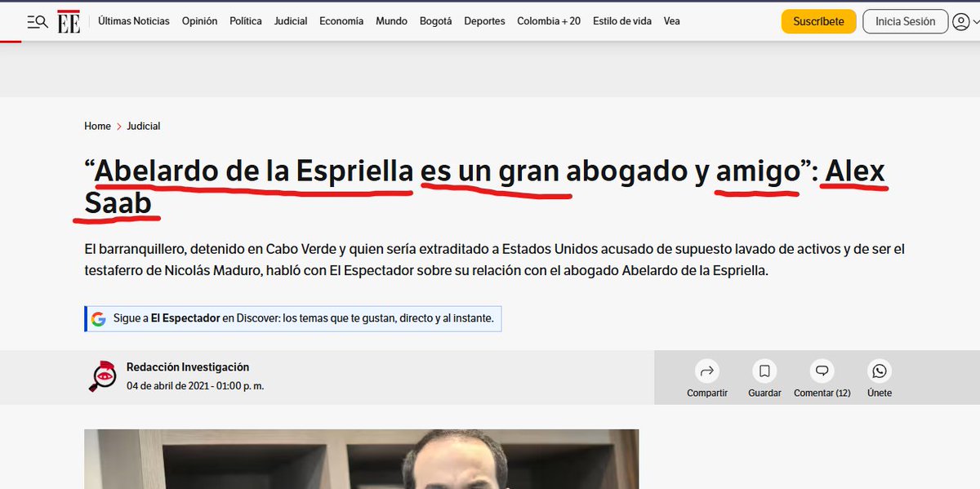Navigate to Home via the breadcrumb
Viewport: 980px width, 489px height.
[x=97, y=126]
